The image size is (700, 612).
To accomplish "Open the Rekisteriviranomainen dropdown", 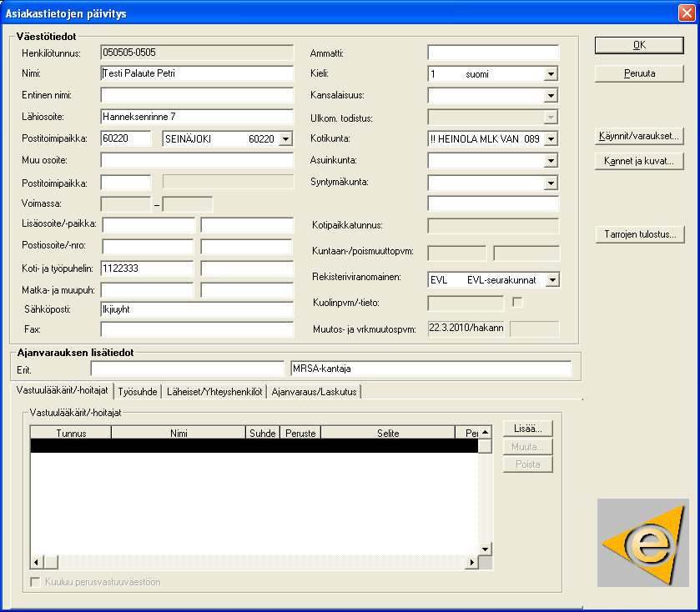I will [552, 280].
